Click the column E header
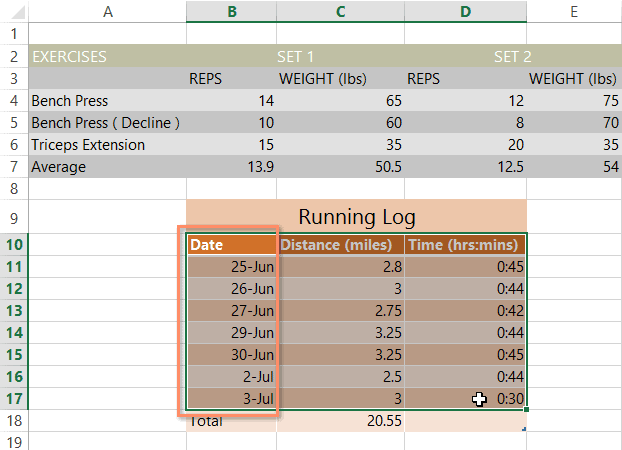Viewport: 622px width, 450px height. (x=573, y=12)
